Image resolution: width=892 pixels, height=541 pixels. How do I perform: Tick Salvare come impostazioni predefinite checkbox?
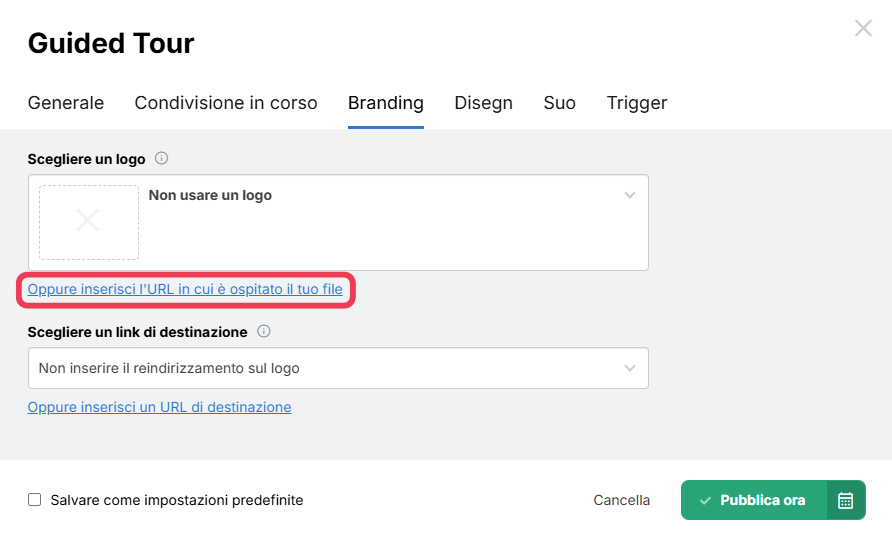point(35,499)
